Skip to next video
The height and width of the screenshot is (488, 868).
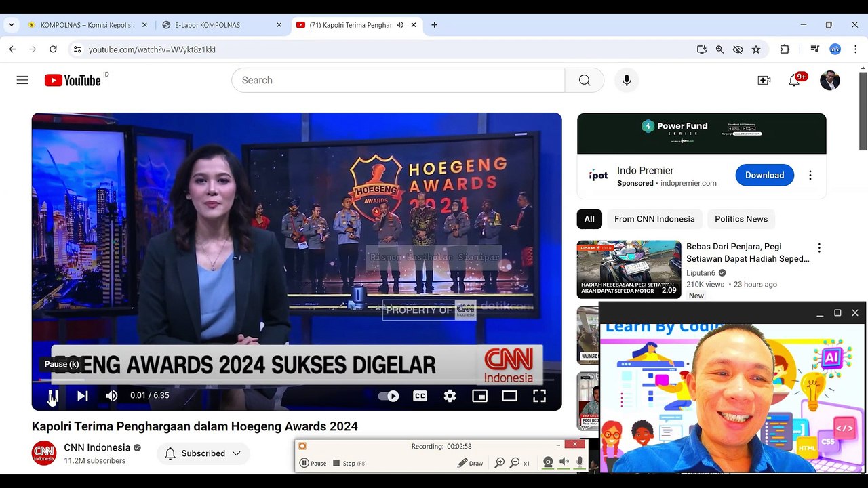[82, 396]
